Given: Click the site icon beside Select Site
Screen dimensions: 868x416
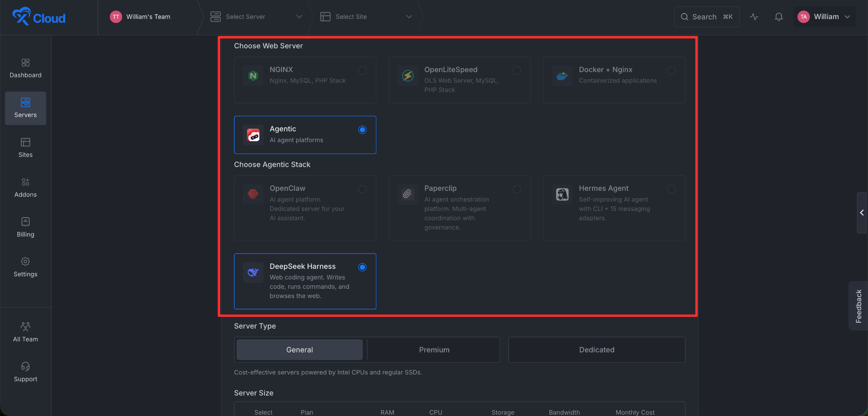Looking at the screenshot, I should pyautogui.click(x=325, y=17).
